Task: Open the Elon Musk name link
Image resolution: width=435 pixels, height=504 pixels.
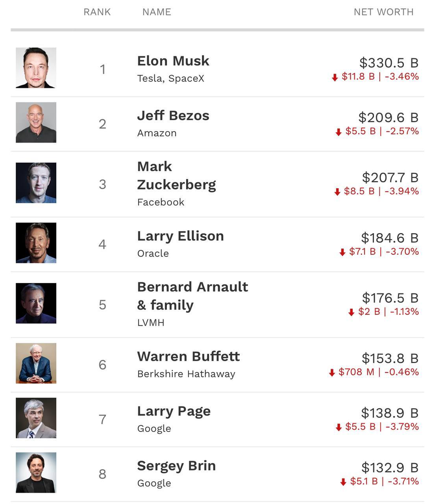Action: (173, 61)
